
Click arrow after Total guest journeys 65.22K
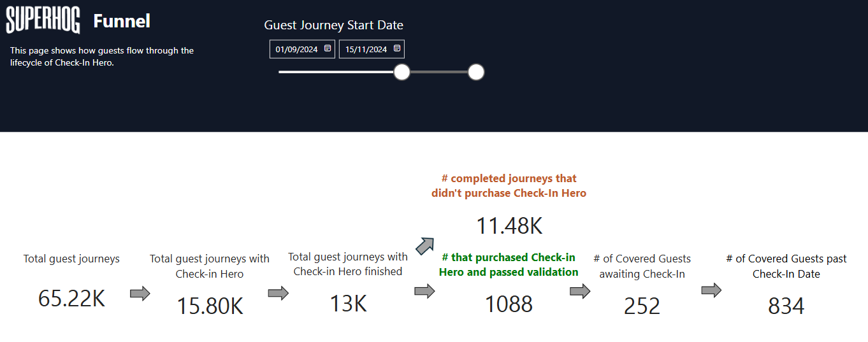coord(140,294)
